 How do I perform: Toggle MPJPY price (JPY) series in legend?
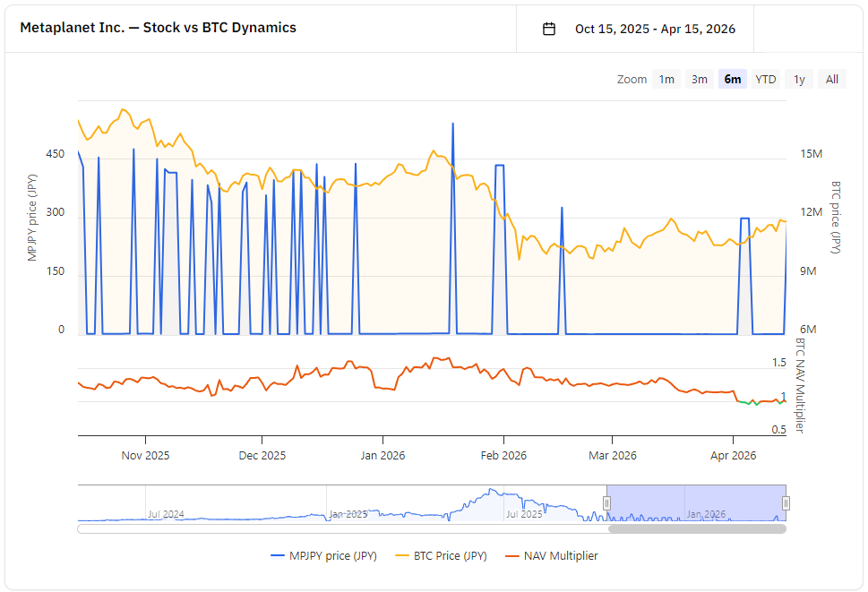click(323, 555)
